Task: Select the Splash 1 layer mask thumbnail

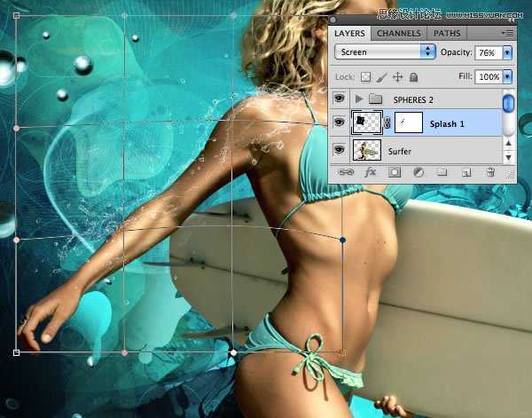Action: [x=409, y=122]
